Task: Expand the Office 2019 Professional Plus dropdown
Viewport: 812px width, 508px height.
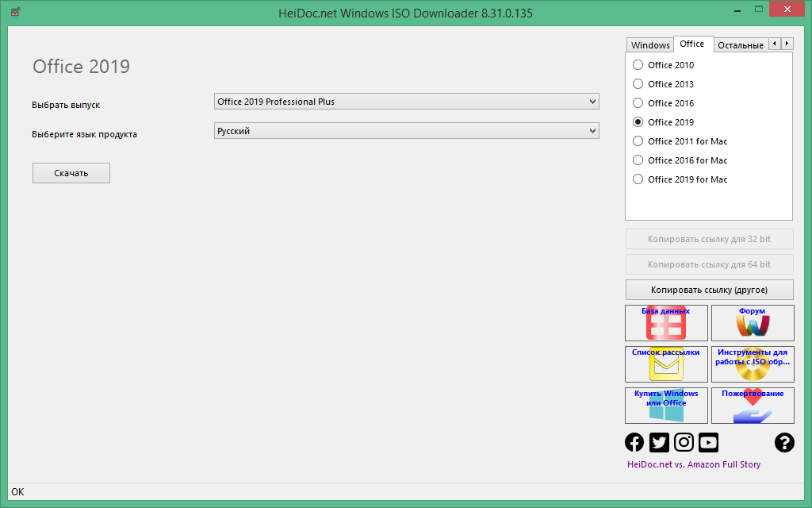Action: [x=407, y=102]
